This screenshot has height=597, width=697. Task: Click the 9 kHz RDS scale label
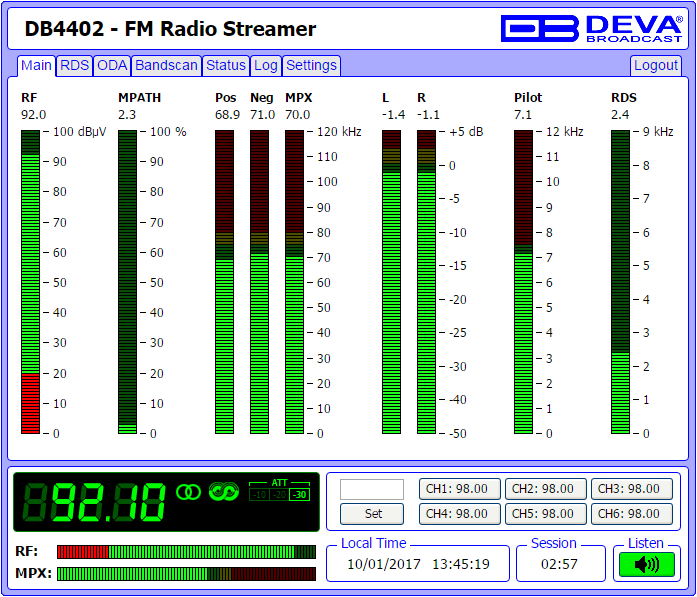658,132
